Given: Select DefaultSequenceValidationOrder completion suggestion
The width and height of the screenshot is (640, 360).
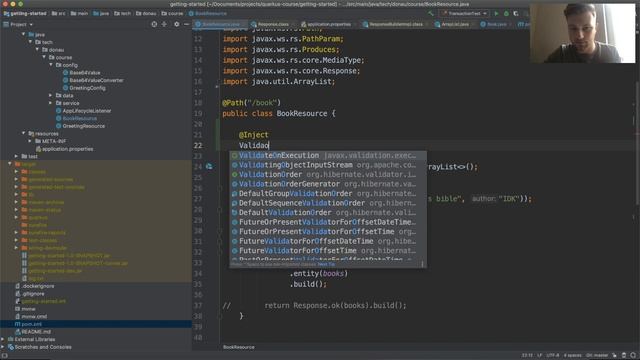Looking at the screenshot, I should [328, 203].
